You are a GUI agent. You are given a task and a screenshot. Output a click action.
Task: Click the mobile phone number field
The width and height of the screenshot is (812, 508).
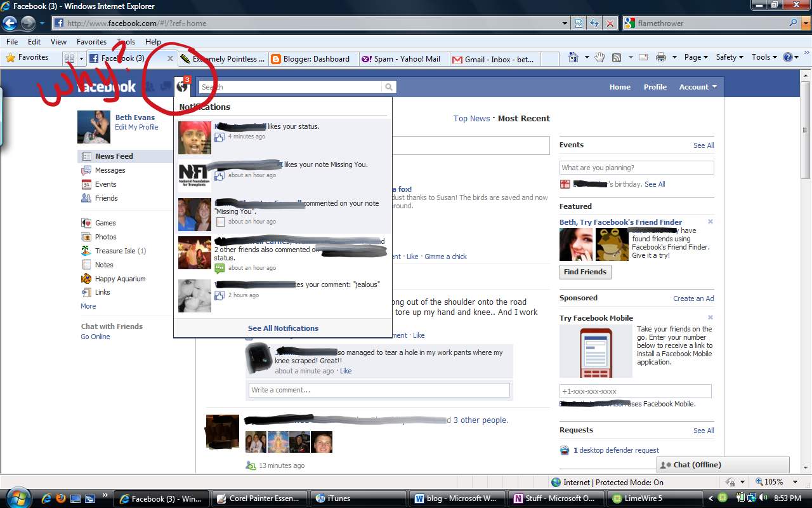pos(635,391)
